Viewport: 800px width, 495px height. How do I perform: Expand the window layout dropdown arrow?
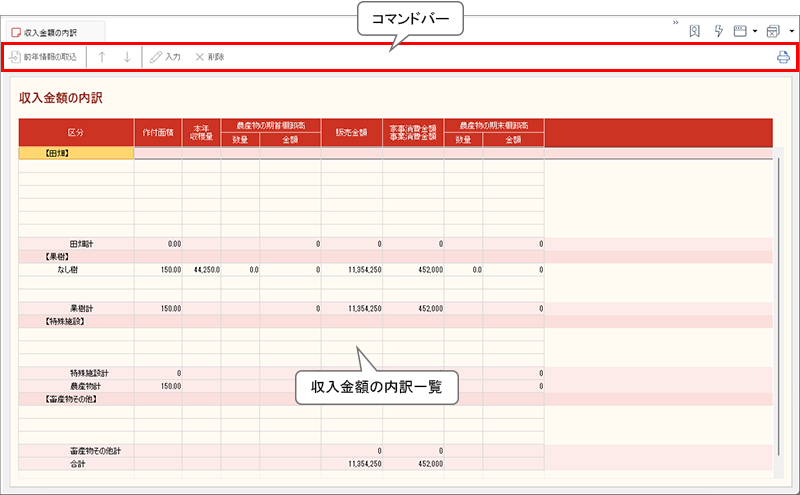click(x=754, y=31)
